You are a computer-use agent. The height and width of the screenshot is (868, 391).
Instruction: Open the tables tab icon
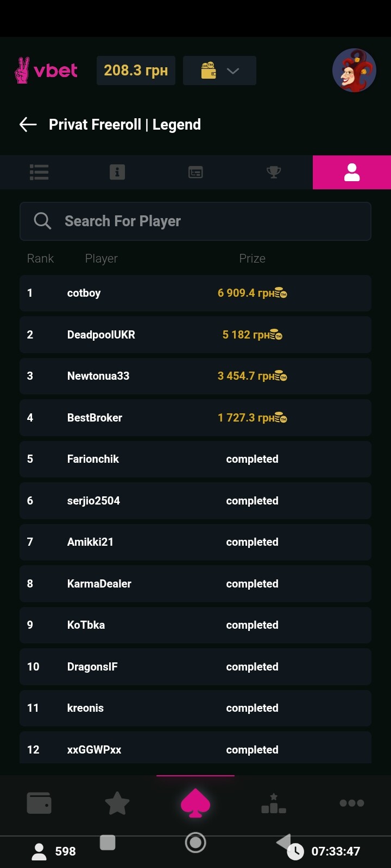coord(195,172)
